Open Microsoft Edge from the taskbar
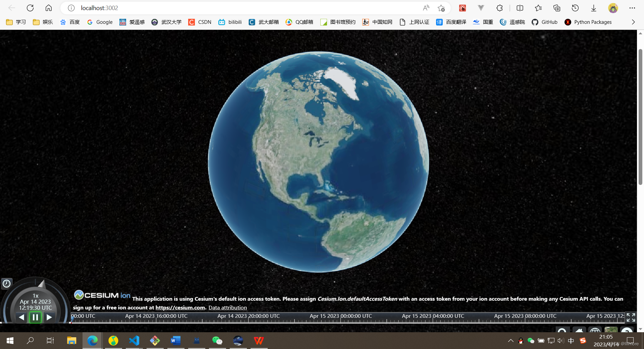Viewport: 644px width, 349px height. [92, 341]
